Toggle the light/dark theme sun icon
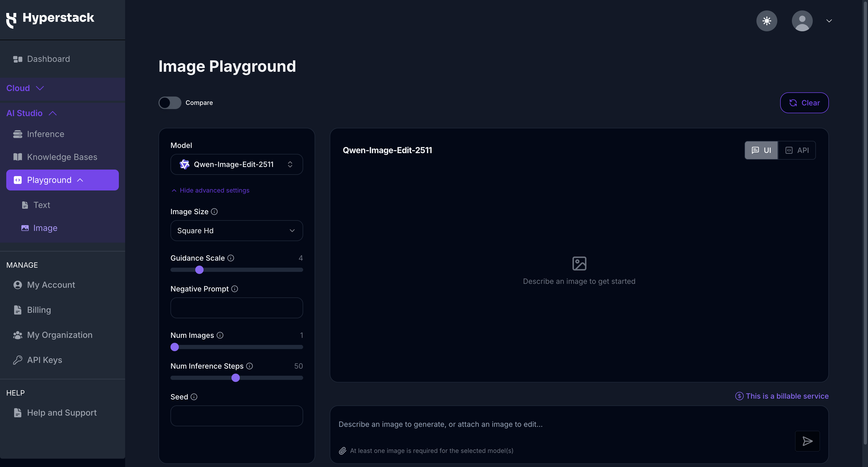This screenshot has height=467, width=868. pos(767,21)
